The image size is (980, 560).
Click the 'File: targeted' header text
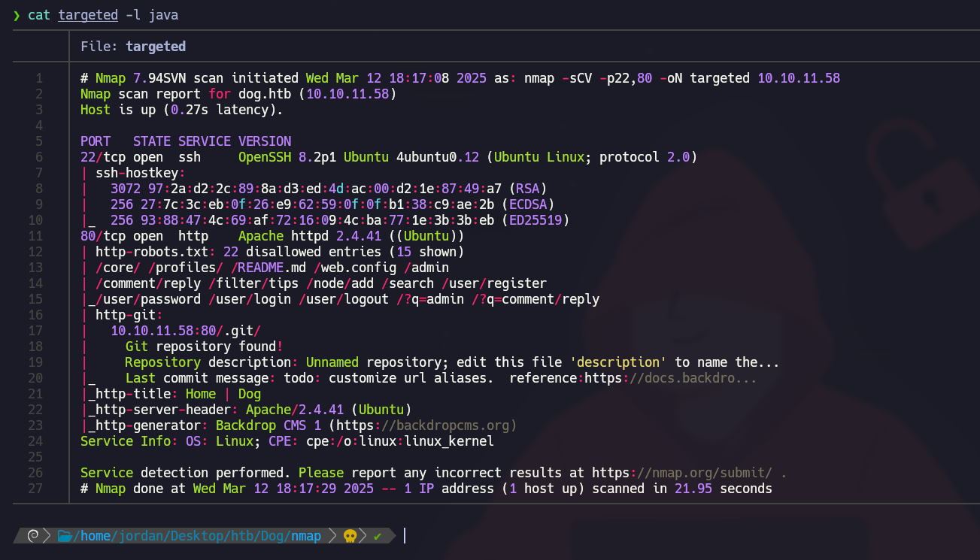pyautogui.click(x=133, y=47)
